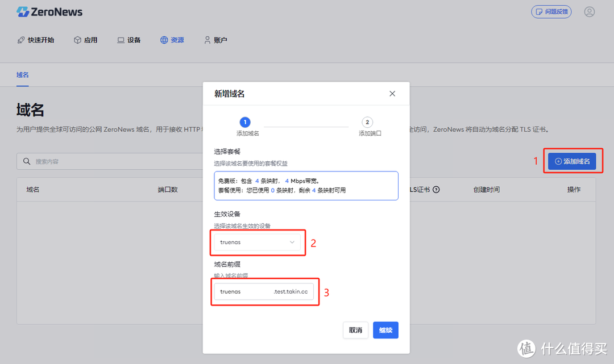
Task: Click the ZeroNews logo icon
Action: (23, 11)
